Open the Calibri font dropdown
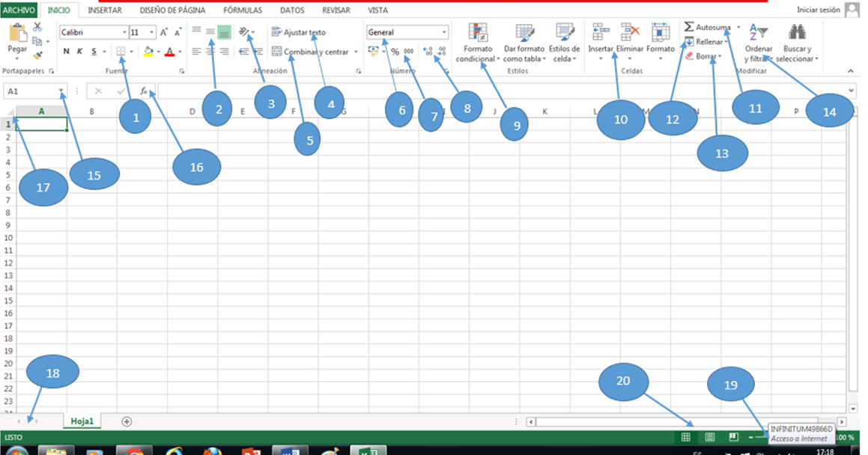 [x=124, y=32]
